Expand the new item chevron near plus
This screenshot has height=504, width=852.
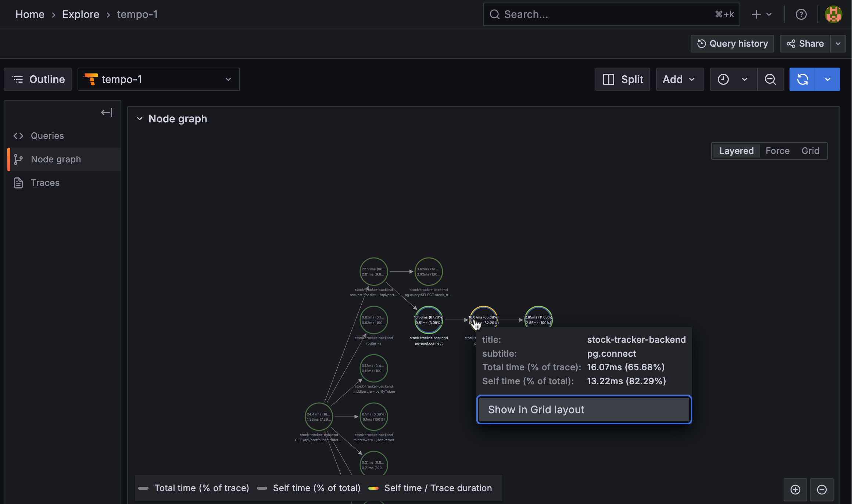coord(769,14)
